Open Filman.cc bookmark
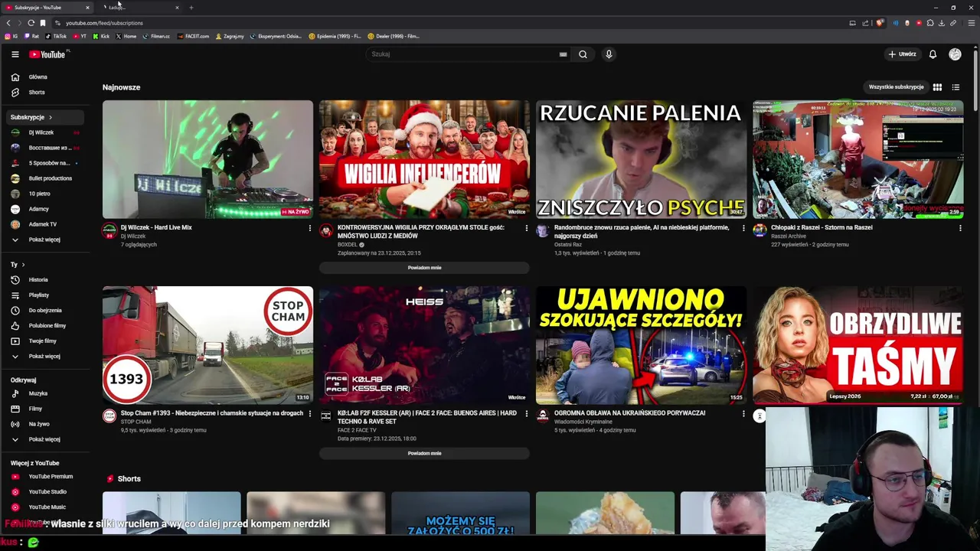The width and height of the screenshot is (980, 551). [x=156, y=36]
